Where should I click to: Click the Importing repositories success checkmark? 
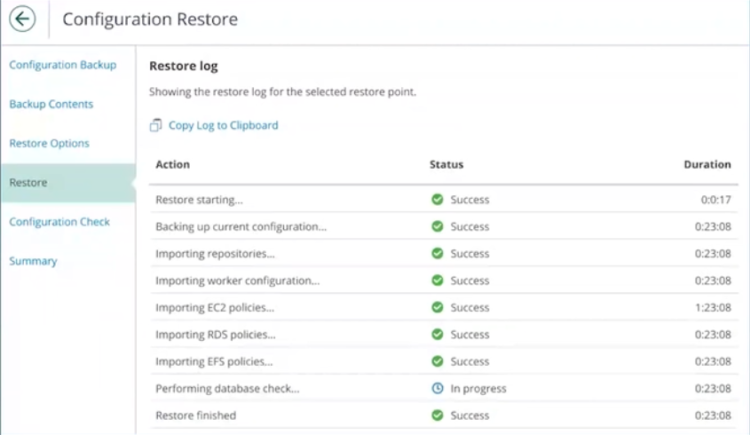point(437,253)
